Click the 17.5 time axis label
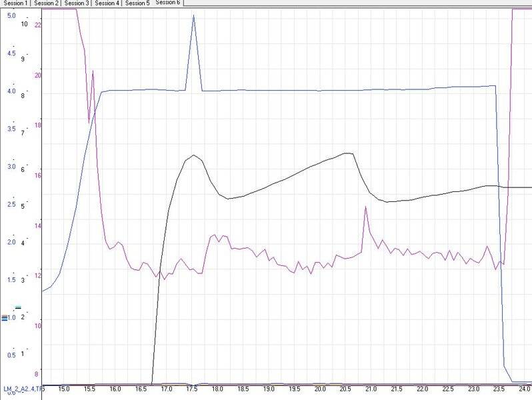Viewport: 532px width, 400px height. [192, 389]
